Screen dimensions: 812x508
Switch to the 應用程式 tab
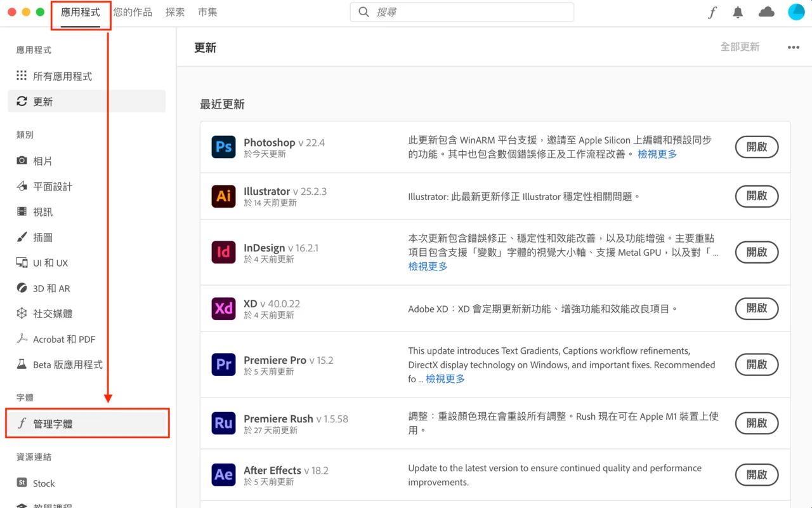click(81, 12)
